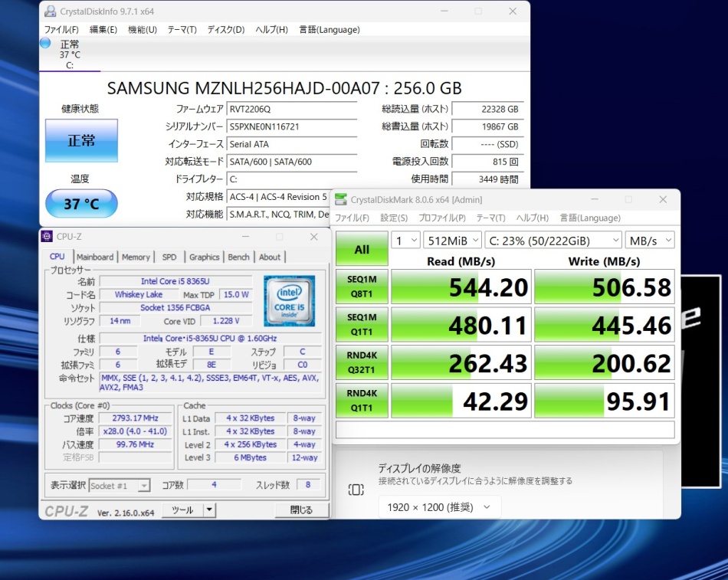Screen dimensions: 728x580
Task: Run the RND4K Q32T1 test
Action: click(x=362, y=362)
